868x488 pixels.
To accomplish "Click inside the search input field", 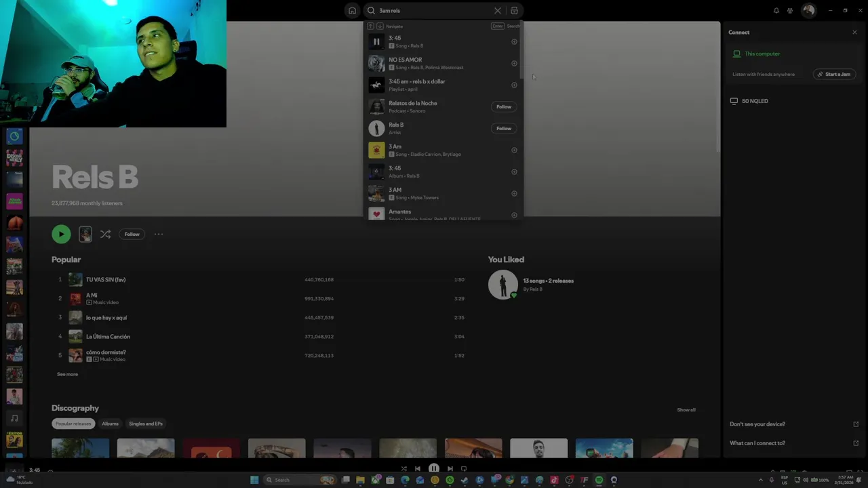I will [x=434, y=11].
